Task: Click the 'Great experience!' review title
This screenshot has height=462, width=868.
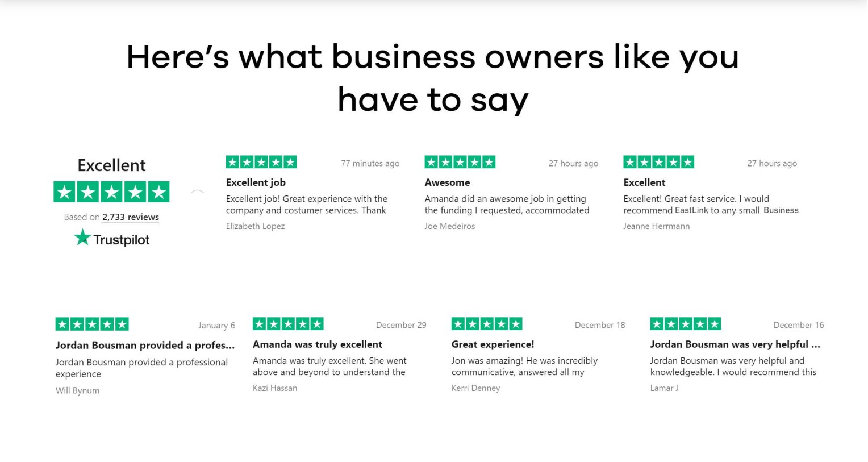Action: click(493, 344)
